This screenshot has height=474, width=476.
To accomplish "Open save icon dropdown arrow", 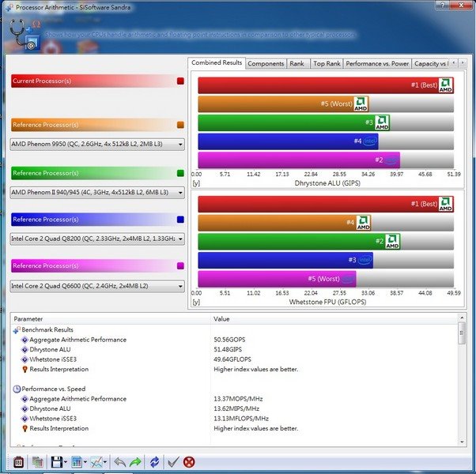I will point(66,462).
